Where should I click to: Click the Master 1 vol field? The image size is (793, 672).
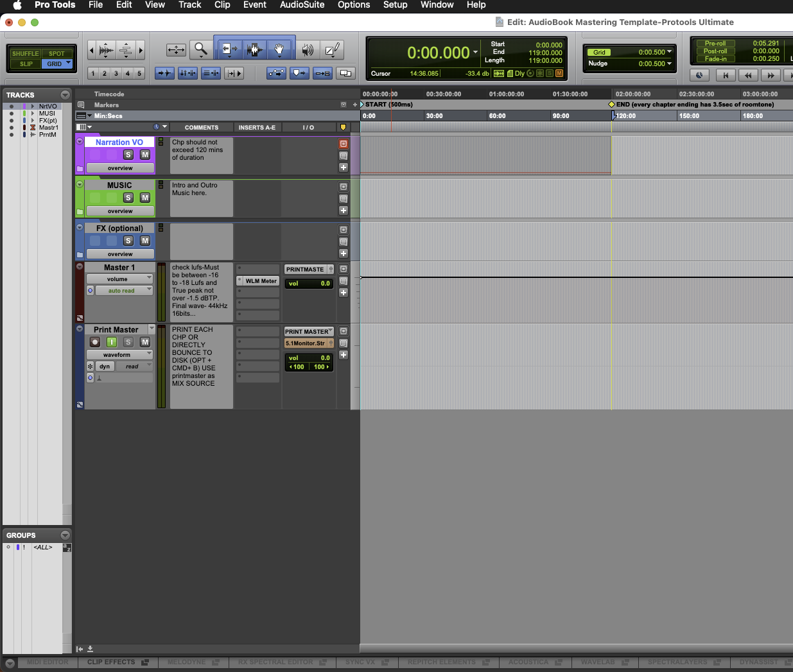click(x=309, y=283)
